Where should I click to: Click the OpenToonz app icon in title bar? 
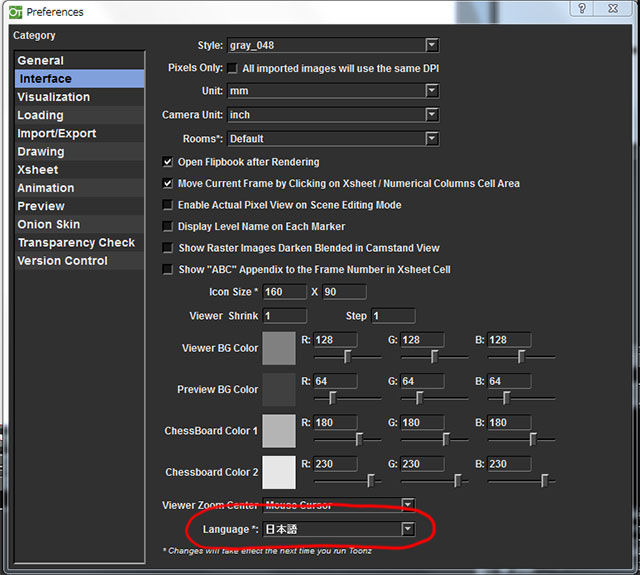click(x=15, y=12)
